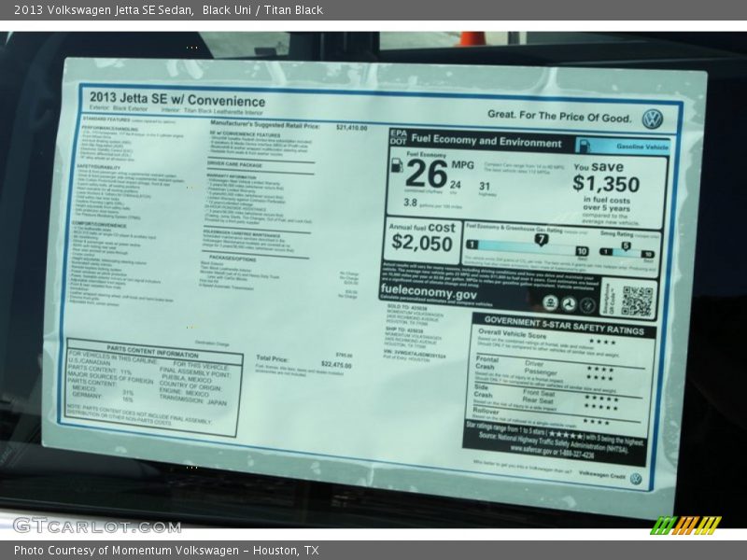Screen dimensions: 747x560
Task: Click the fueleconomy.gov web address
Action: tap(429, 291)
